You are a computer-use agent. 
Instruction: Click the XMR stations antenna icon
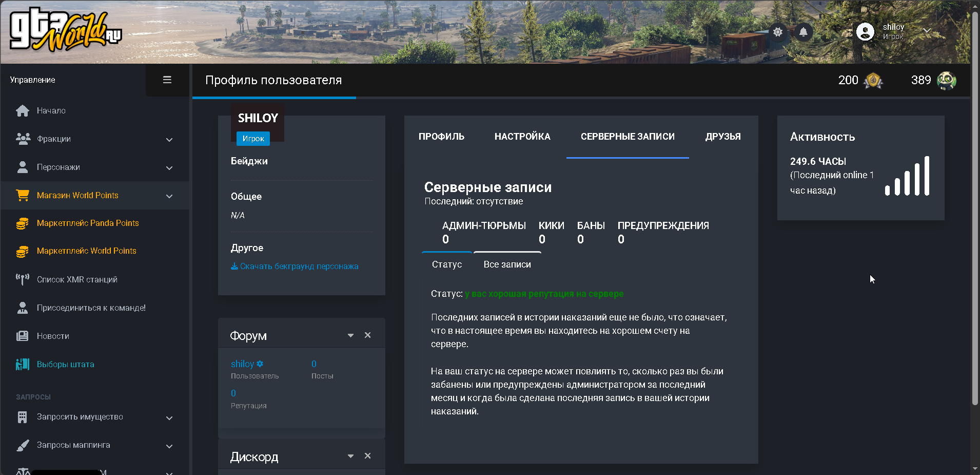(x=23, y=279)
